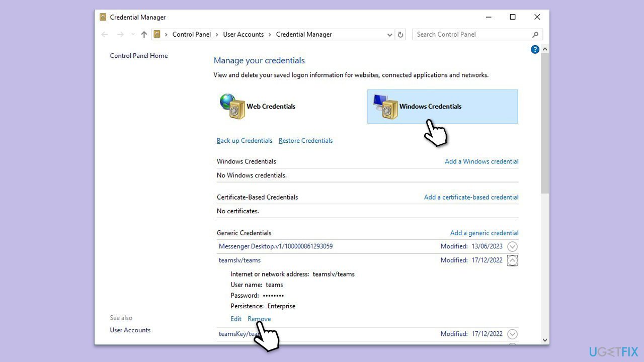Click the search magnifier icon

[x=535, y=35]
